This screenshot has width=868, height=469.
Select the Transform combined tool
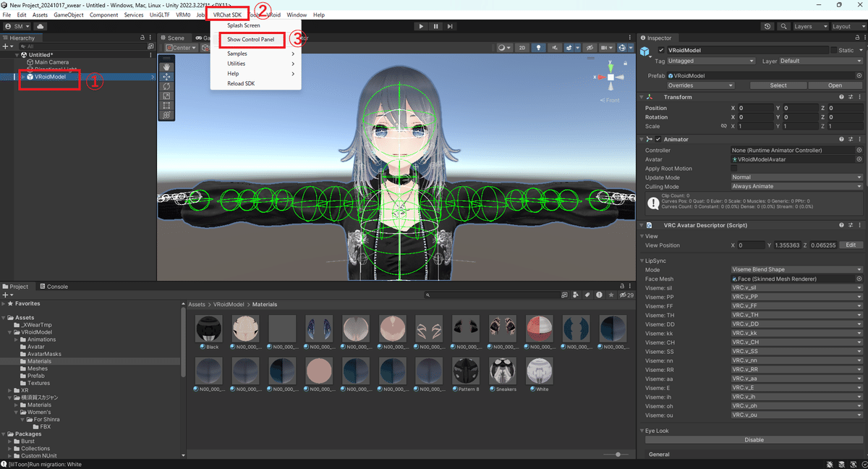(166, 114)
